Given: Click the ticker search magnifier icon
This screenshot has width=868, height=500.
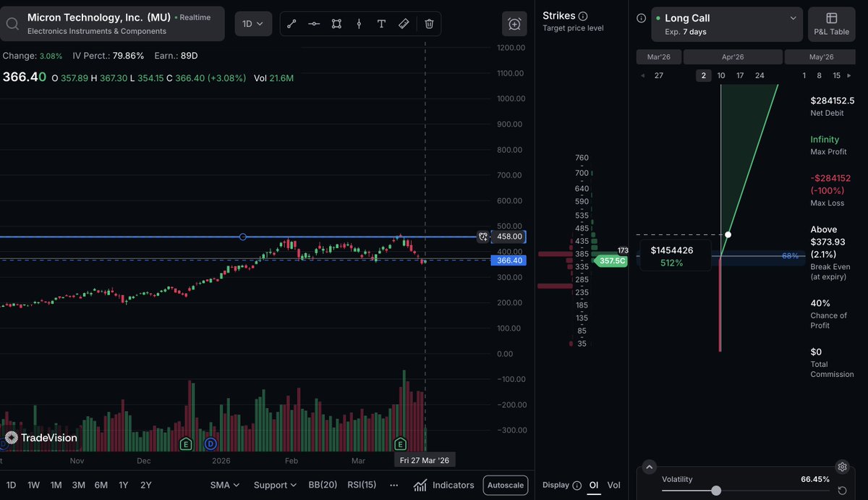Looking at the screenshot, I should pos(12,24).
